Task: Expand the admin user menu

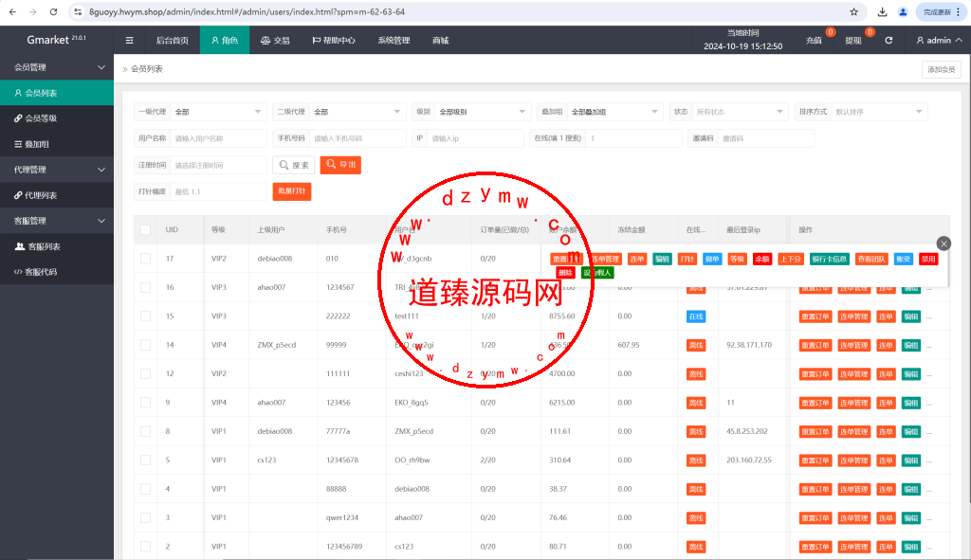Action: [939, 40]
